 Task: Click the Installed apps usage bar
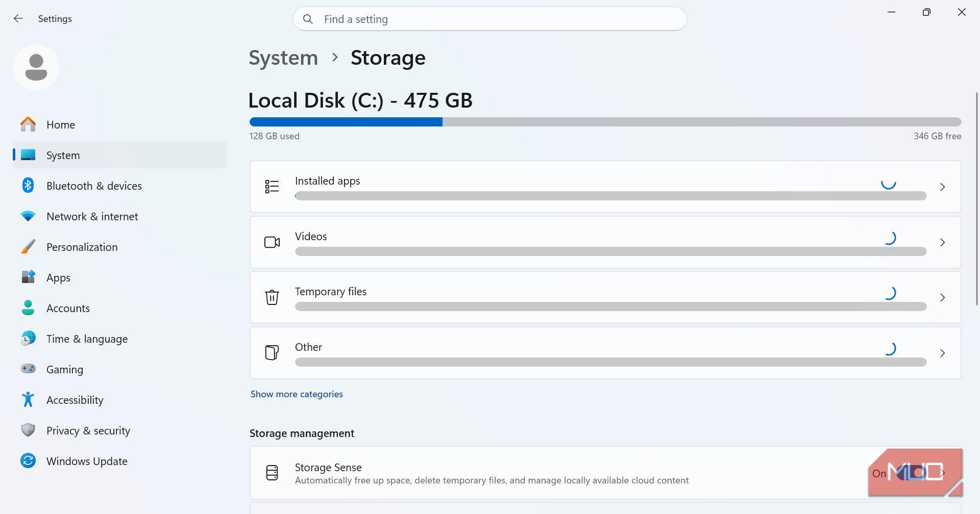[610, 196]
